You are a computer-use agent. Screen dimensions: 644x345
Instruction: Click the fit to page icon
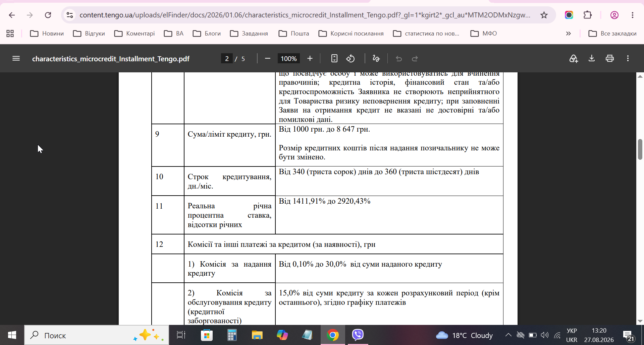(334, 59)
